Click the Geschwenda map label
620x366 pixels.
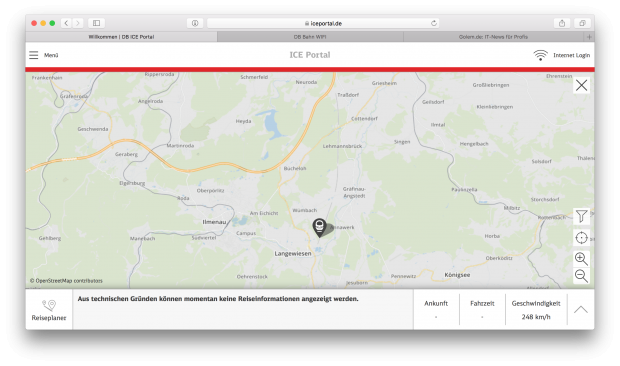(93, 129)
